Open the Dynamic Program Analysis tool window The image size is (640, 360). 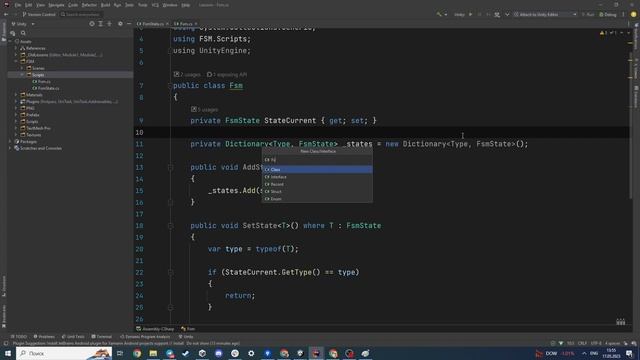point(144,337)
